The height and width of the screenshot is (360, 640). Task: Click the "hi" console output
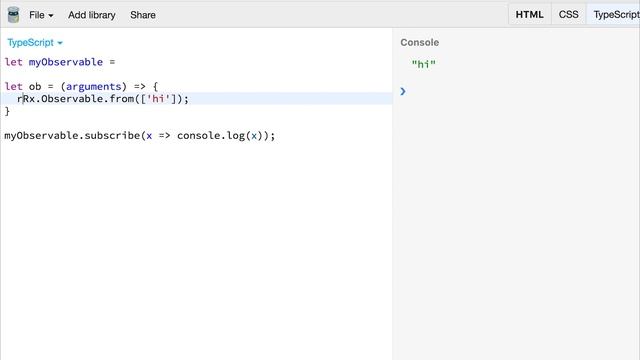(x=424, y=64)
